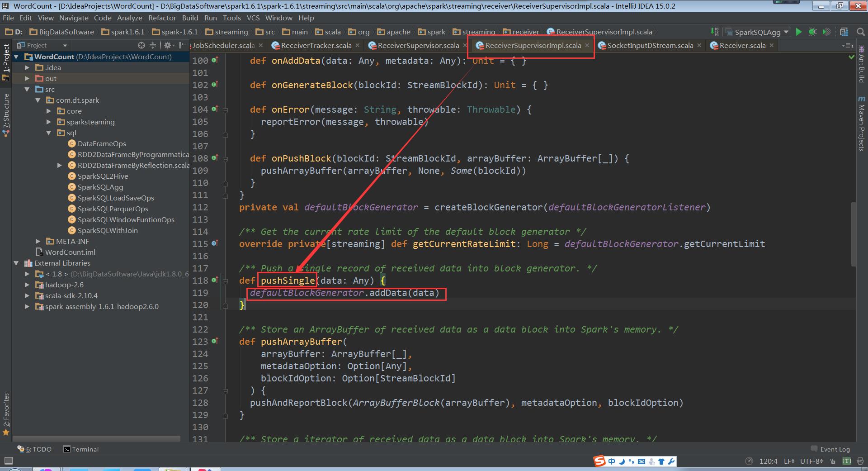Open the Ant Build tool window
868x471 pixels.
[861, 64]
